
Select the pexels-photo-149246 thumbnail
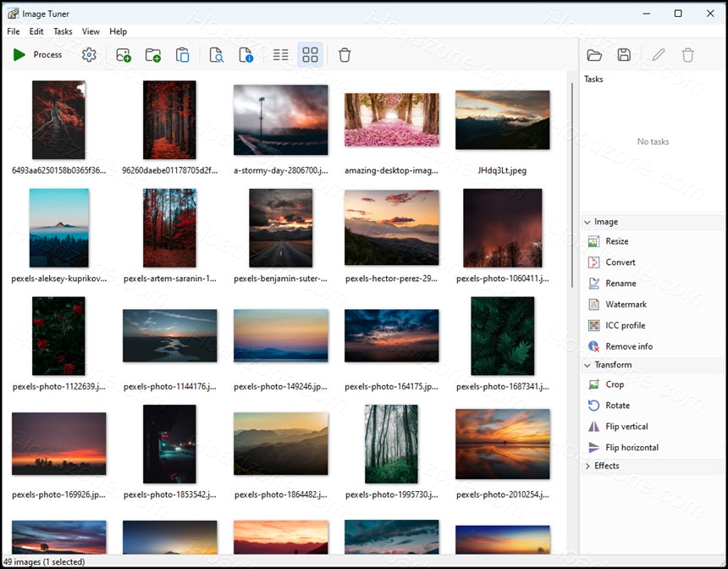[x=281, y=335]
